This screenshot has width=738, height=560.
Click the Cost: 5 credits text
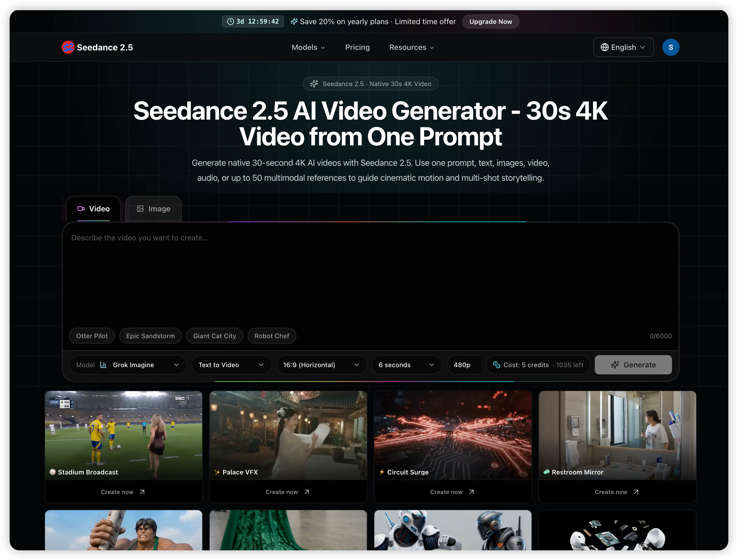[526, 365]
